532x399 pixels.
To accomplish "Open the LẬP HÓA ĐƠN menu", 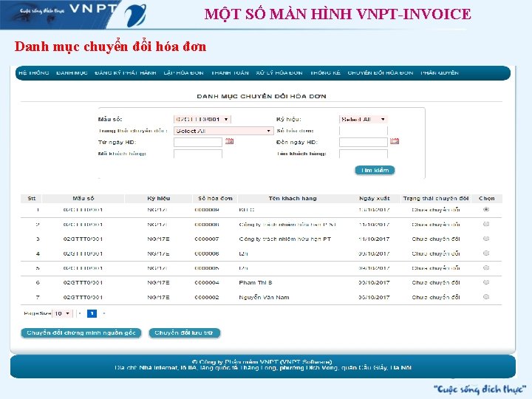I will 183,73.
